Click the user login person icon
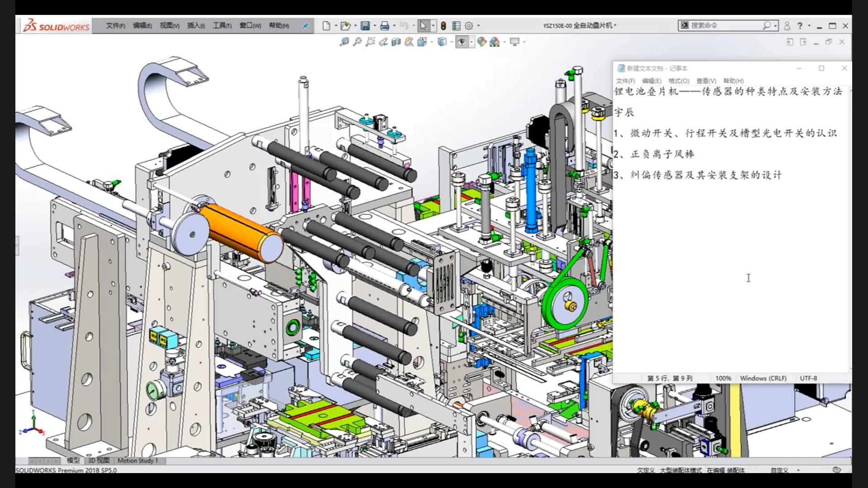 [787, 26]
